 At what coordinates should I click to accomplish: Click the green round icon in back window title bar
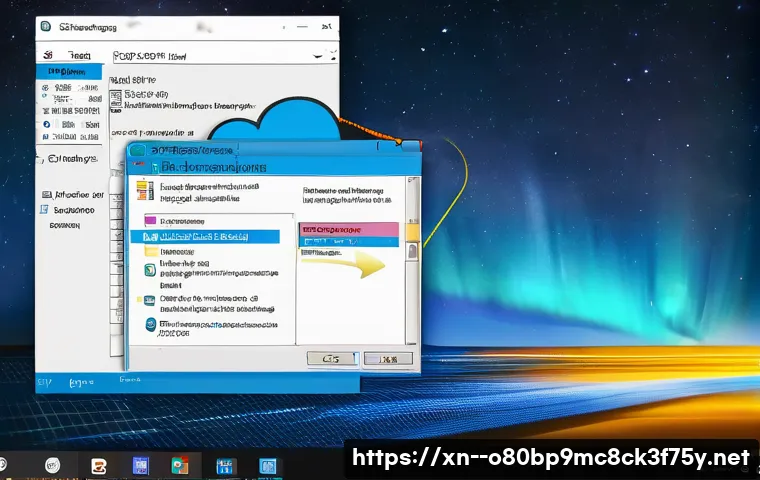pyautogui.click(x=46, y=26)
